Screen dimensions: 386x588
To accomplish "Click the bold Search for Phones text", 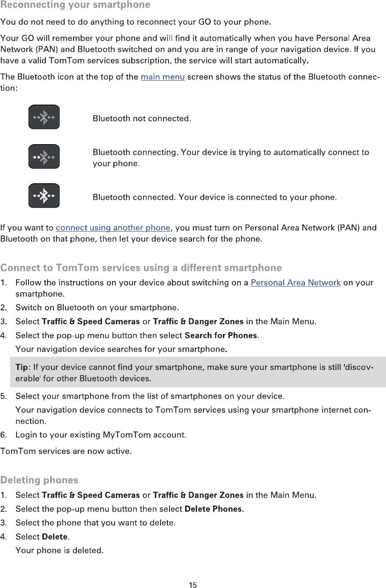I will (221, 335).
